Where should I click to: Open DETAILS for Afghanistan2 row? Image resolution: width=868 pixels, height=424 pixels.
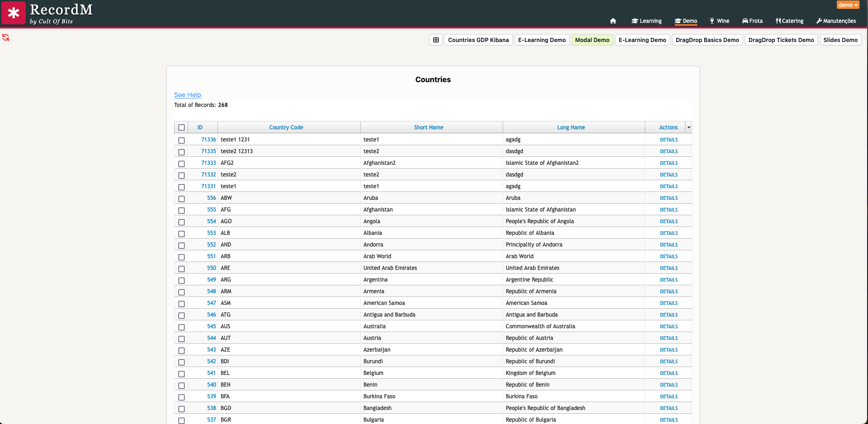(x=669, y=163)
